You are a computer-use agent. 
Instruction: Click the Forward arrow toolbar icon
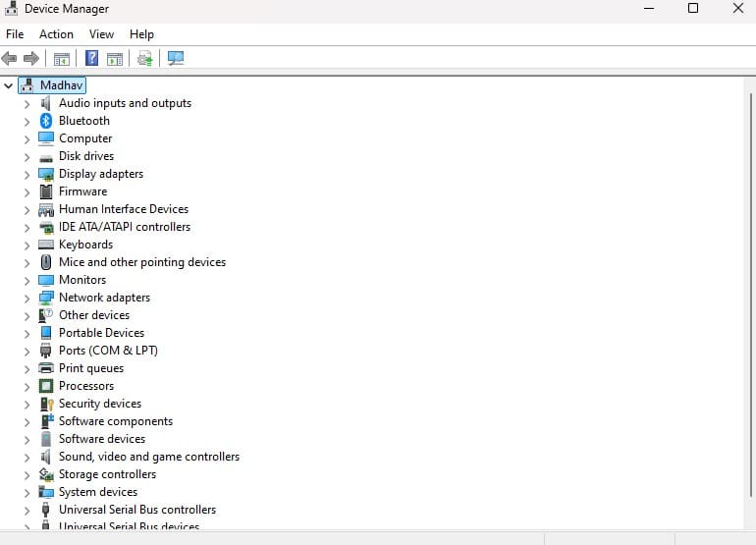point(31,59)
